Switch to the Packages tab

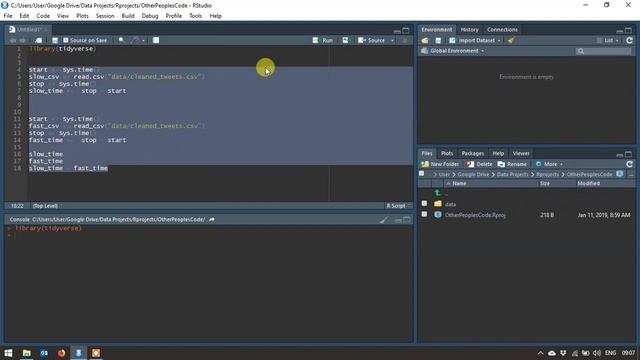(472, 153)
